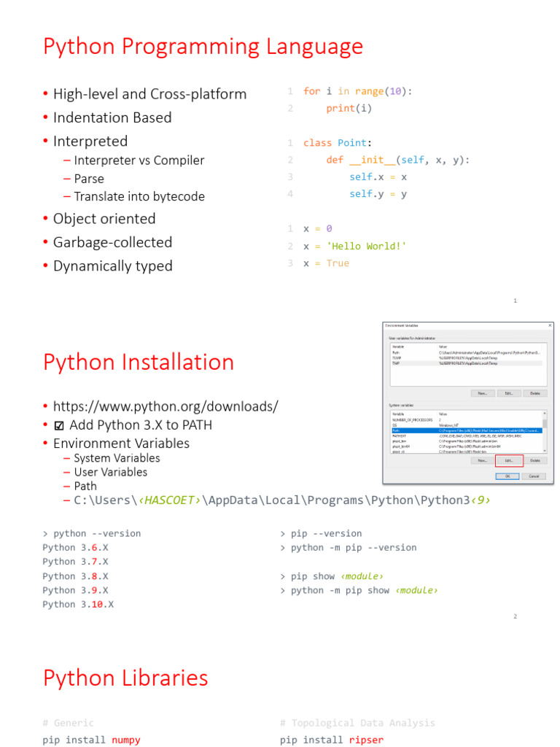Click the 'Python 3.10.X' output line

pyautogui.click(x=78, y=605)
